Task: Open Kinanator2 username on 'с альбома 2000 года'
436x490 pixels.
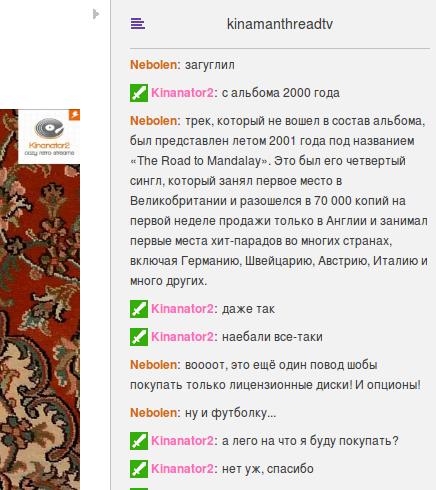Action: [x=182, y=93]
